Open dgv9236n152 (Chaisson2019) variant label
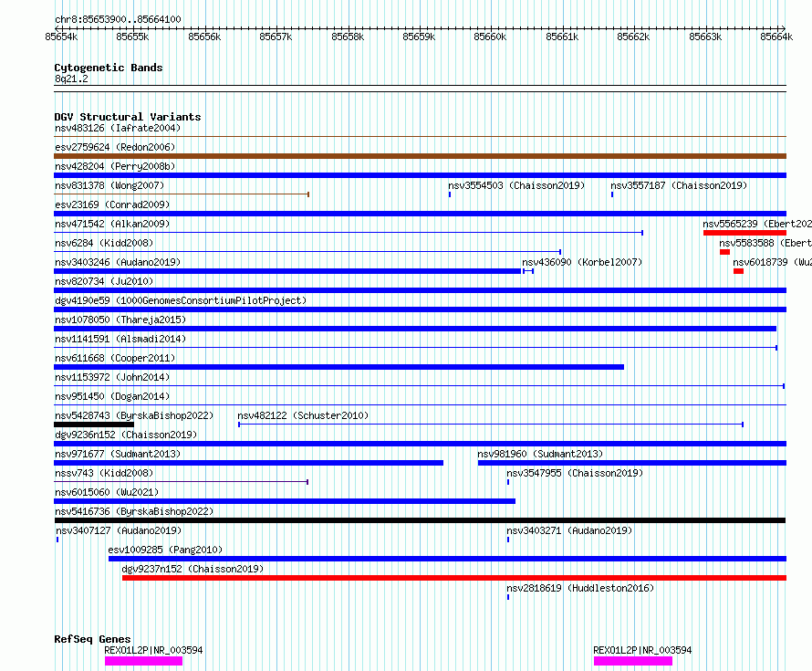812x671 pixels. pos(126,435)
